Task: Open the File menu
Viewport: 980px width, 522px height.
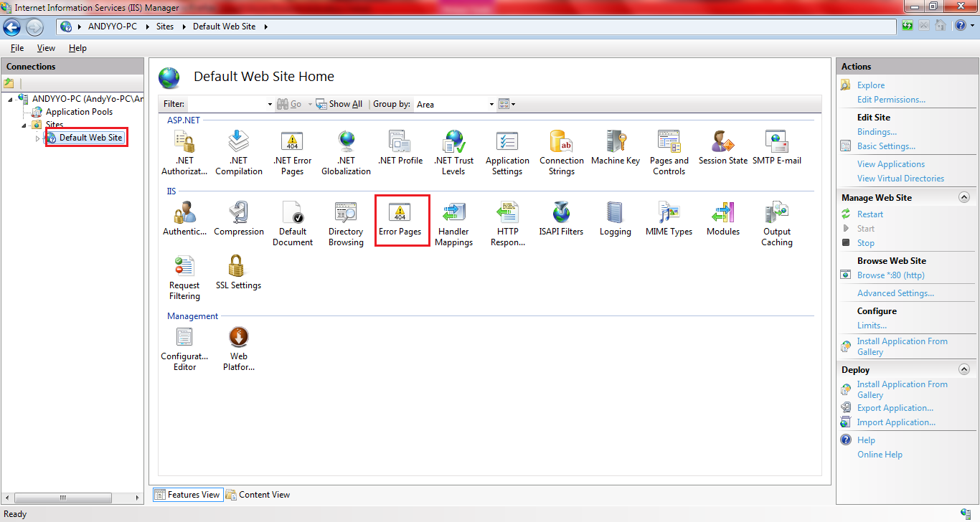Action: click(17, 48)
